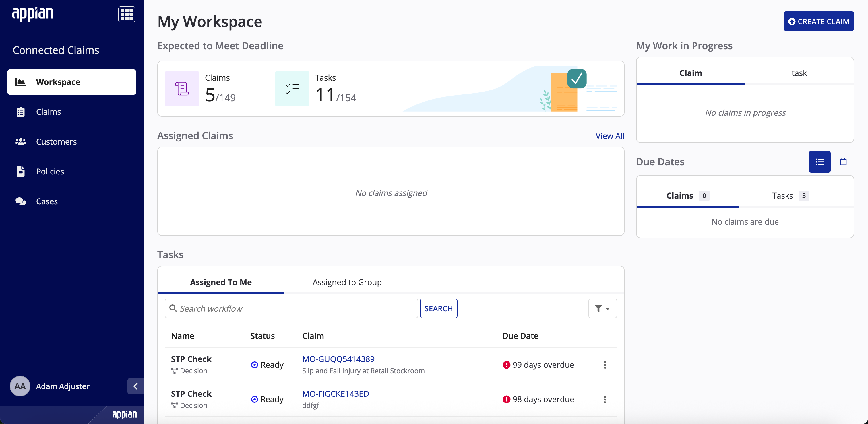868x424 pixels.
Task: Click the Workspace chart icon
Action: coord(21,82)
